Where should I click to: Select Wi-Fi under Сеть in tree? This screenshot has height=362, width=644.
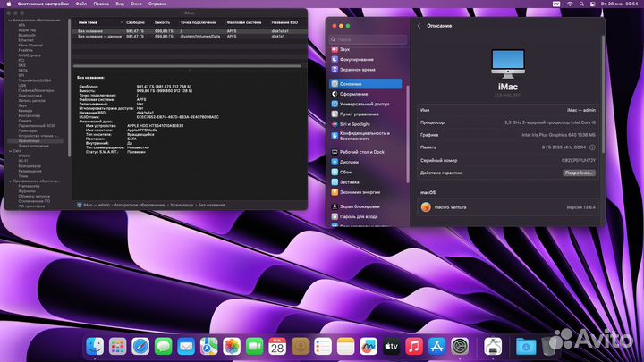pos(23,161)
